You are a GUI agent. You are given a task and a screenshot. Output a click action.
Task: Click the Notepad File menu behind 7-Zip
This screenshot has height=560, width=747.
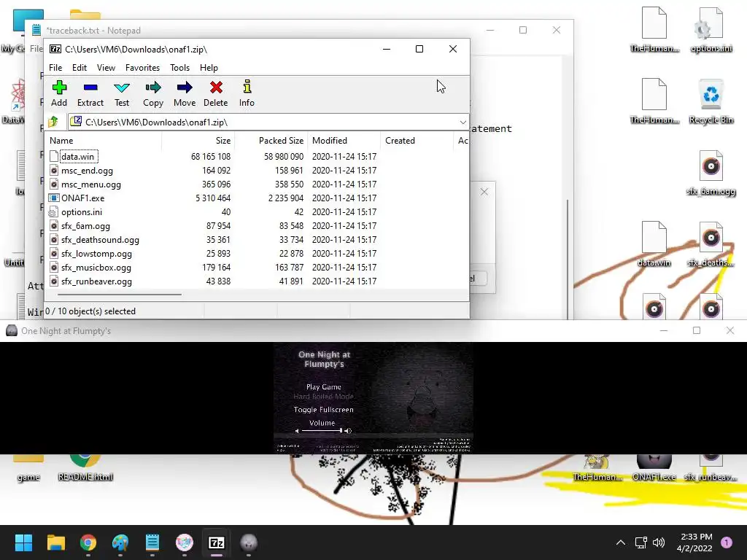[36, 49]
